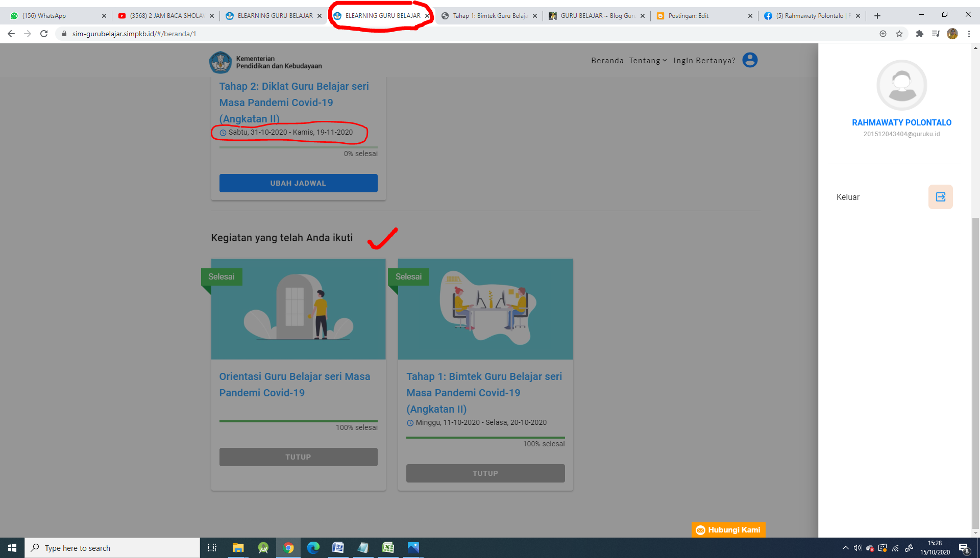The width and height of the screenshot is (980, 558).
Task: Click the Keluar text label
Action: (848, 197)
